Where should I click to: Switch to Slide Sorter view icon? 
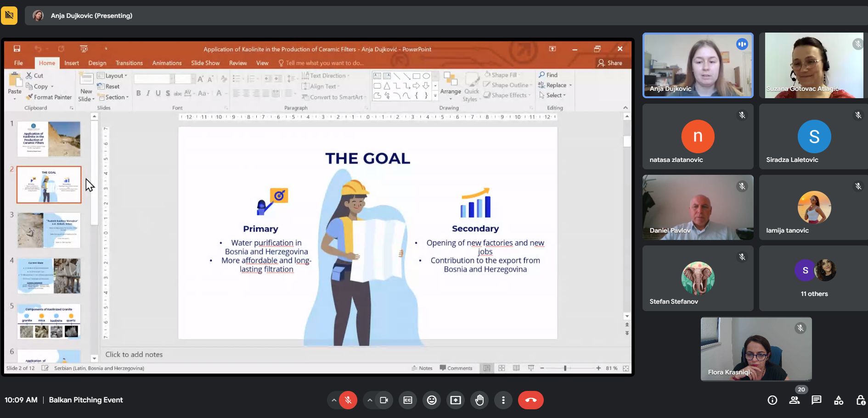tap(502, 368)
